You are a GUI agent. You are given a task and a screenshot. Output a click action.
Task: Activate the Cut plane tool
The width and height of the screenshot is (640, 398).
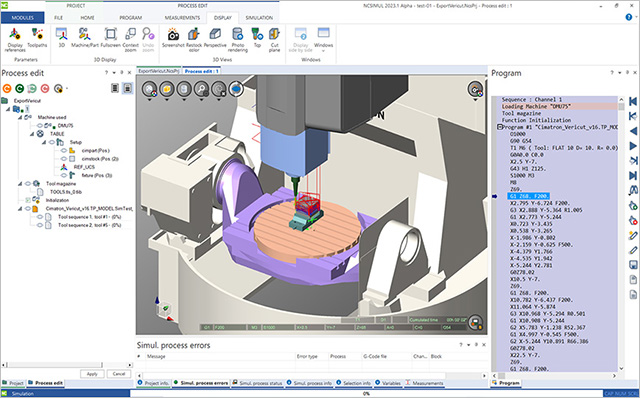click(274, 35)
